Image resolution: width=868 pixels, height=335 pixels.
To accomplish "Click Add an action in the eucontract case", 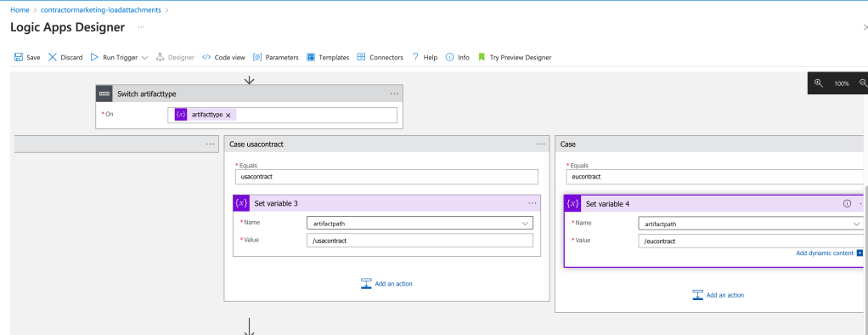I will coord(725,295).
